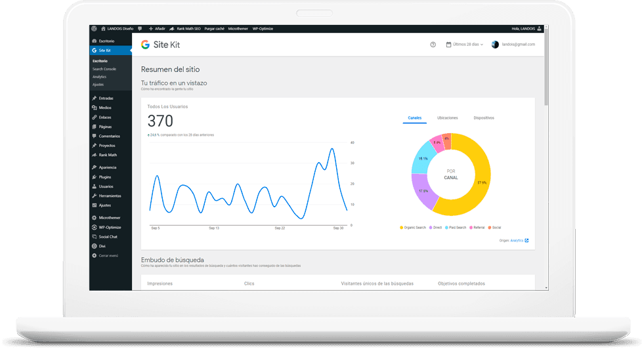
Task: Click the Objetivos completados heading
Action: 462,283
